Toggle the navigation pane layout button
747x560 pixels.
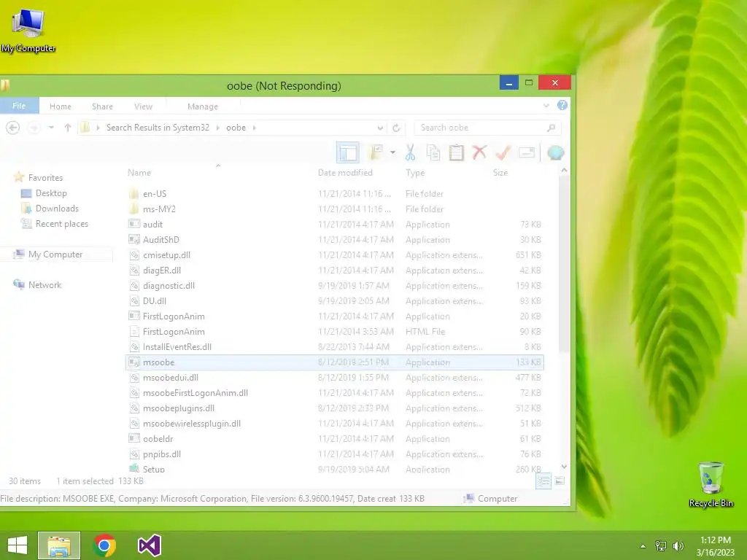[x=348, y=153]
